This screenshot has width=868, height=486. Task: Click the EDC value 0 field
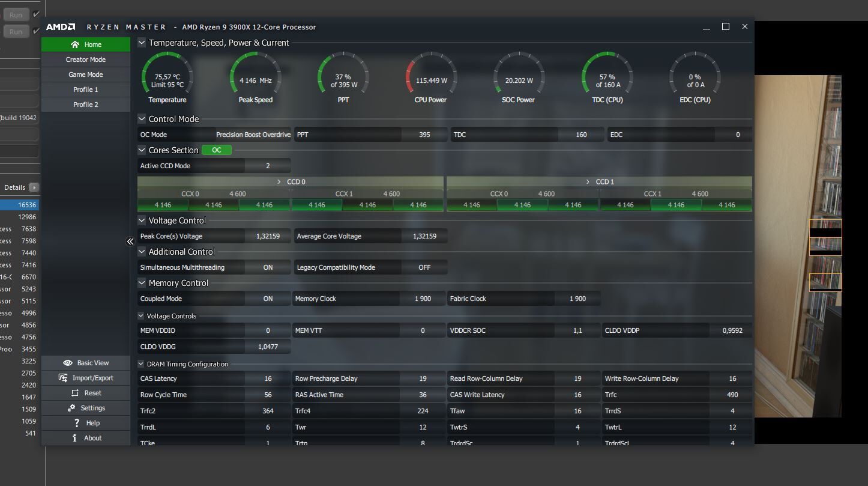point(734,135)
